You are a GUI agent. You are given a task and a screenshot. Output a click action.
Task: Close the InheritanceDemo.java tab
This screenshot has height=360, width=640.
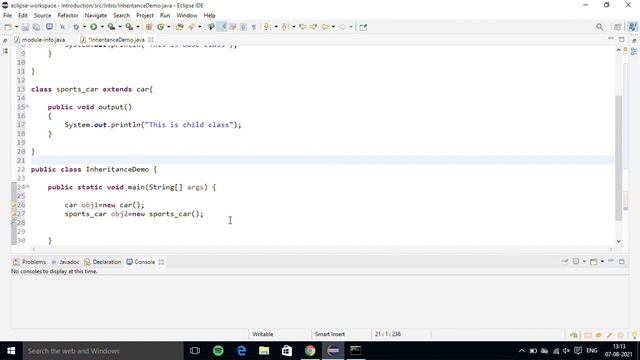151,40
